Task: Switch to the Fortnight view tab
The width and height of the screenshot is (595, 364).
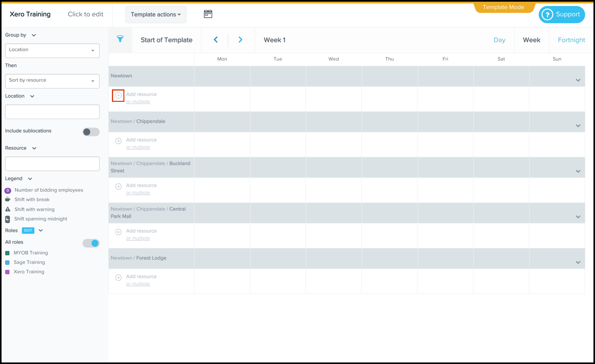Action: pyautogui.click(x=571, y=40)
